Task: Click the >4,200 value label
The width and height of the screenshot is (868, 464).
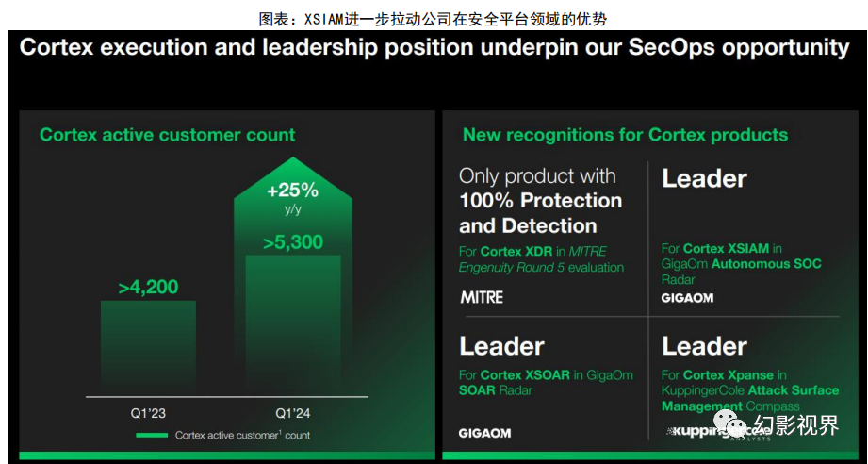Action: point(148,287)
